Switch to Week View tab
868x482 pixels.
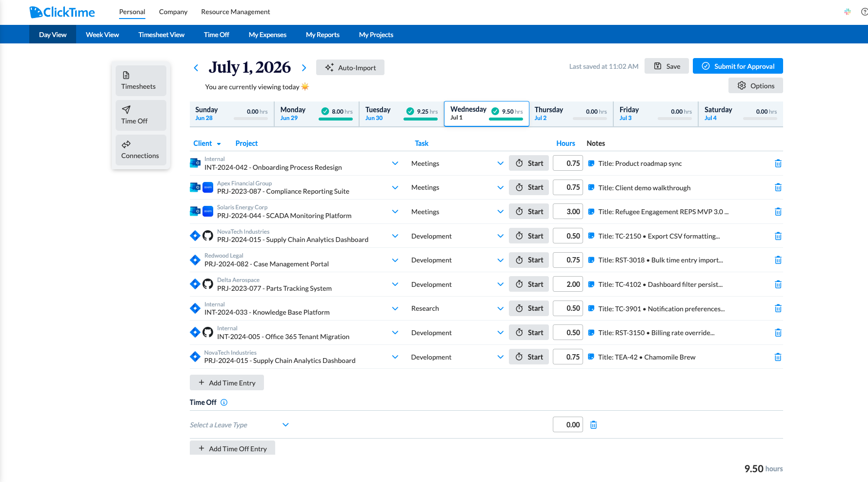pos(102,35)
